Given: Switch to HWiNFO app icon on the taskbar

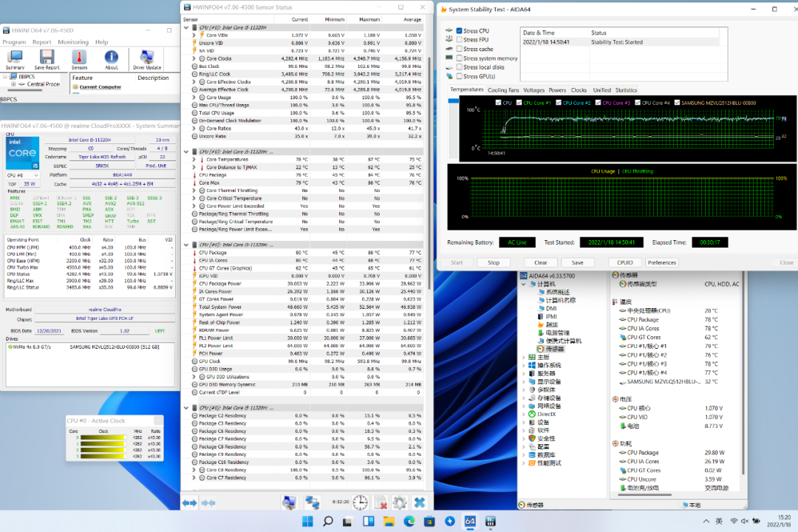Looking at the screenshot, I should 490,522.
